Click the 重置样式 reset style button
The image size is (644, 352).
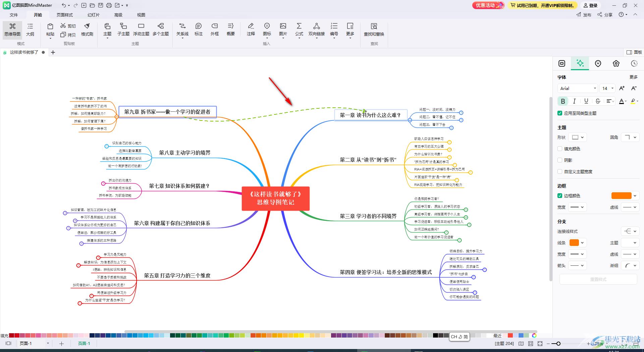click(x=598, y=279)
